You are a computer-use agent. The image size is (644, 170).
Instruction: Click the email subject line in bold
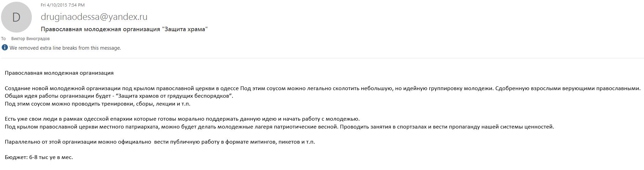pyautogui.click(x=124, y=29)
